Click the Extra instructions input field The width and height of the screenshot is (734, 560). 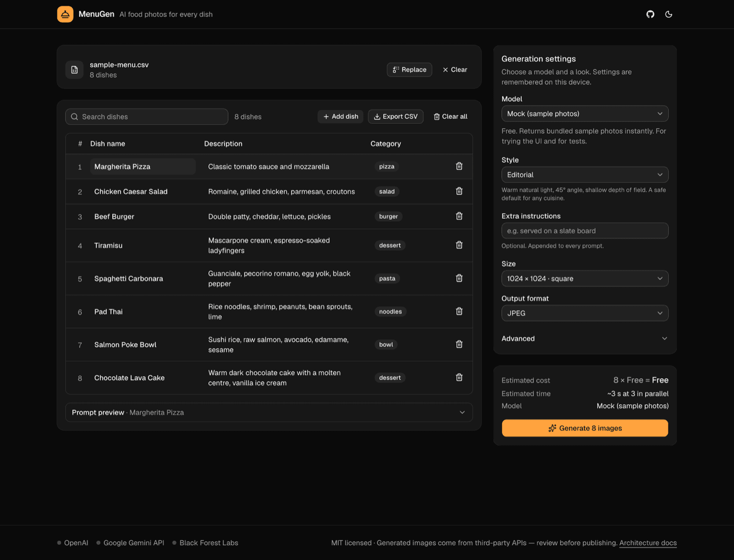585,230
